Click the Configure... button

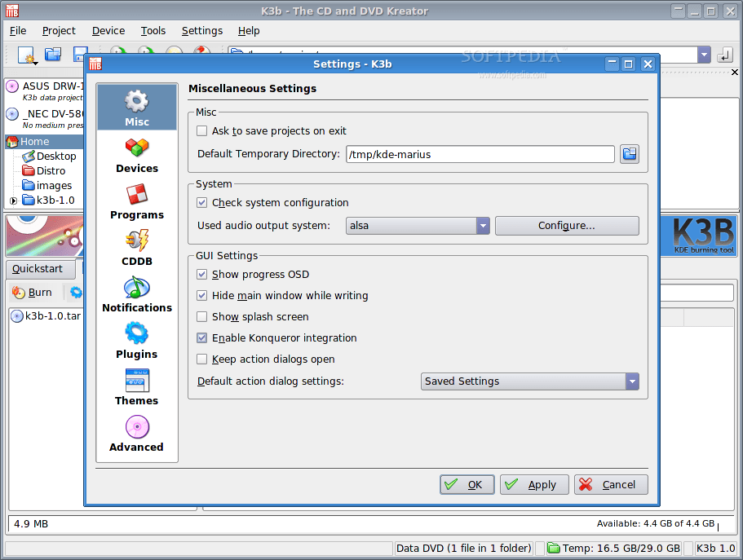pos(567,226)
